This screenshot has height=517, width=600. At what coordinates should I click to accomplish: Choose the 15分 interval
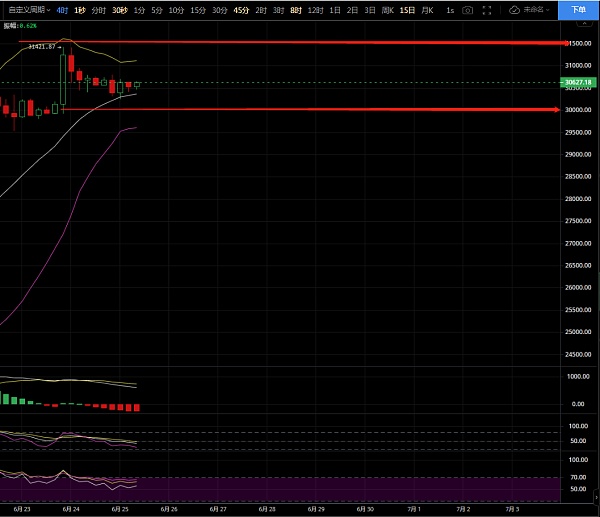click(x=198, y=9)
